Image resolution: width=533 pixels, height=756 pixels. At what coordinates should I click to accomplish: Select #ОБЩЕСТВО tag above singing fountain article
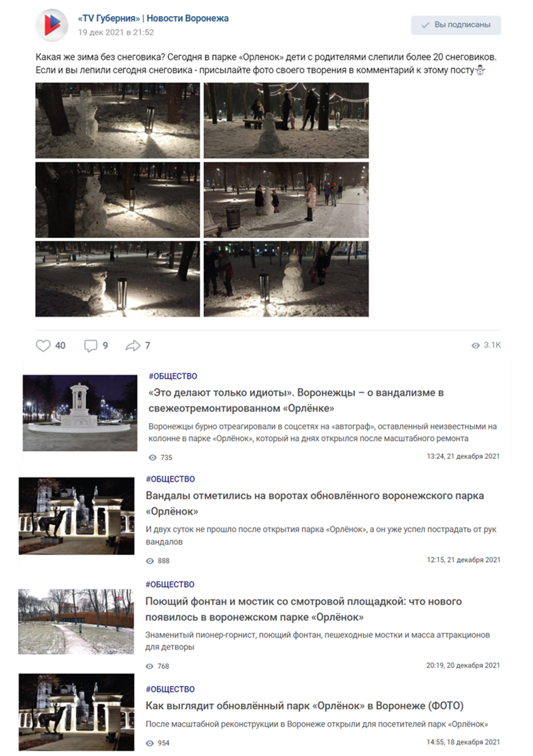pyautogui.click(x=170, y=585)
